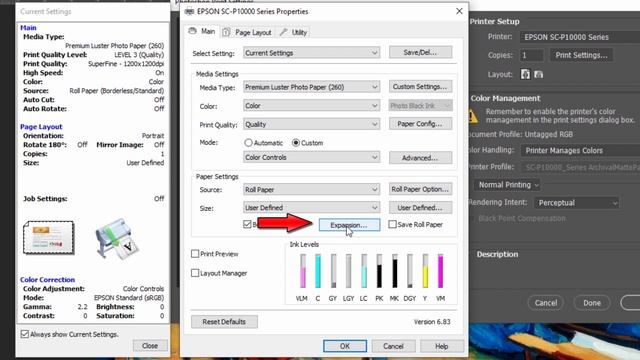Open the paper Size dropdown
Viewport: 640px width, 360px height.
(311, 207)
